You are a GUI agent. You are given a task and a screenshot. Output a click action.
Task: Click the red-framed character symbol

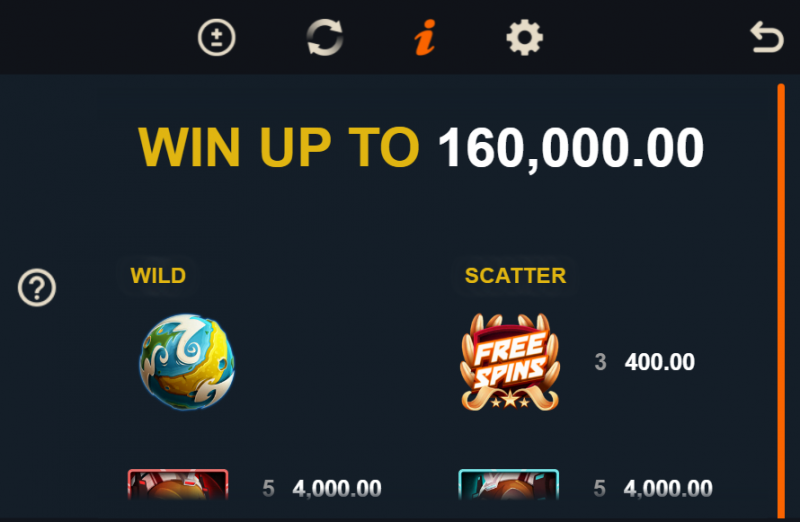coord(178,484)
